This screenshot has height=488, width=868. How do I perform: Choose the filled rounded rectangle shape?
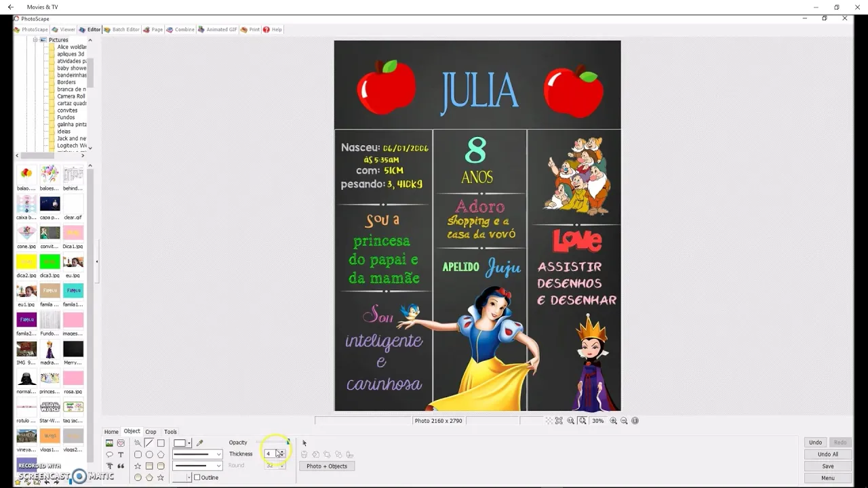tap(161, 466)
